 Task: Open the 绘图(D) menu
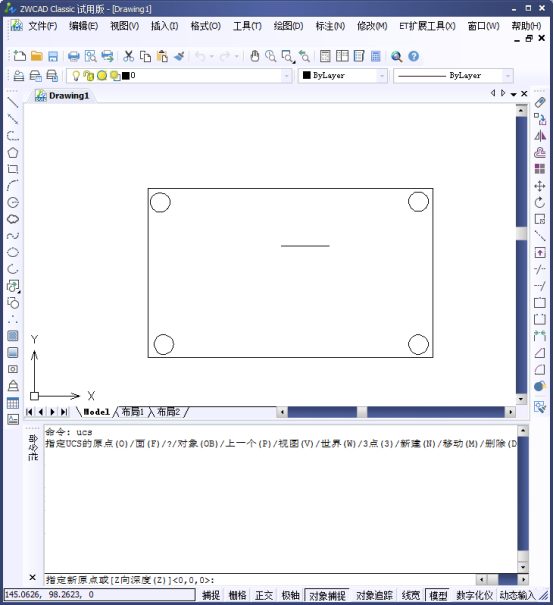click(x=288, y=26)
